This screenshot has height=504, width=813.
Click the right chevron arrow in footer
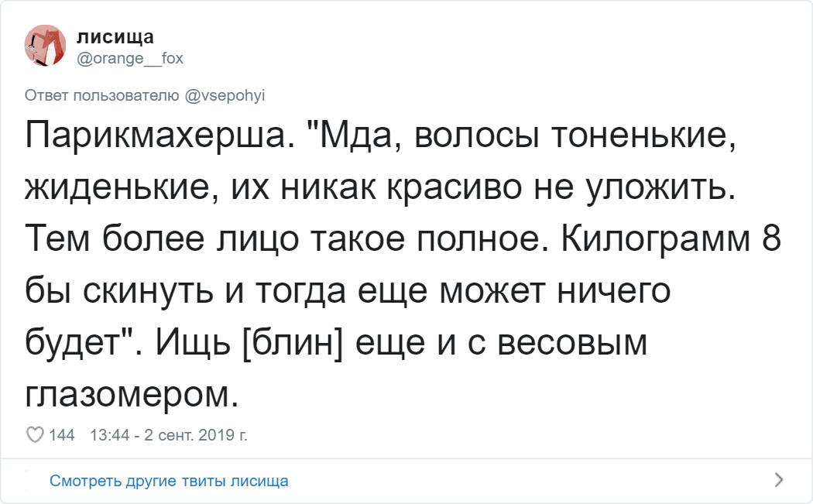[778, 479]
